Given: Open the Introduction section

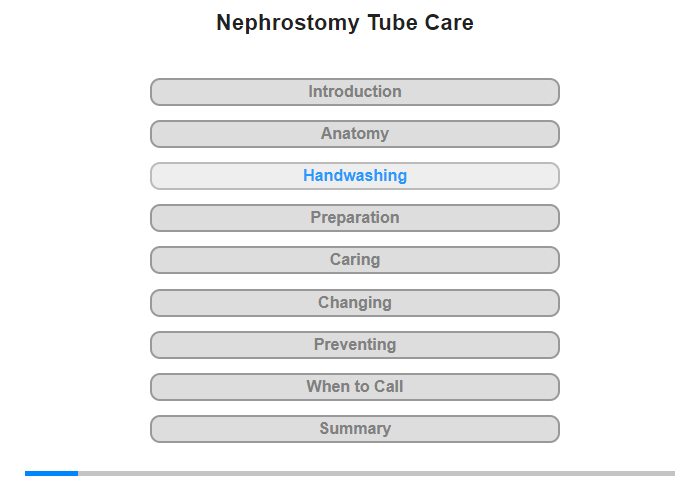Looking at the screenshot, I should pyautogui.click(x=354, y=92).
